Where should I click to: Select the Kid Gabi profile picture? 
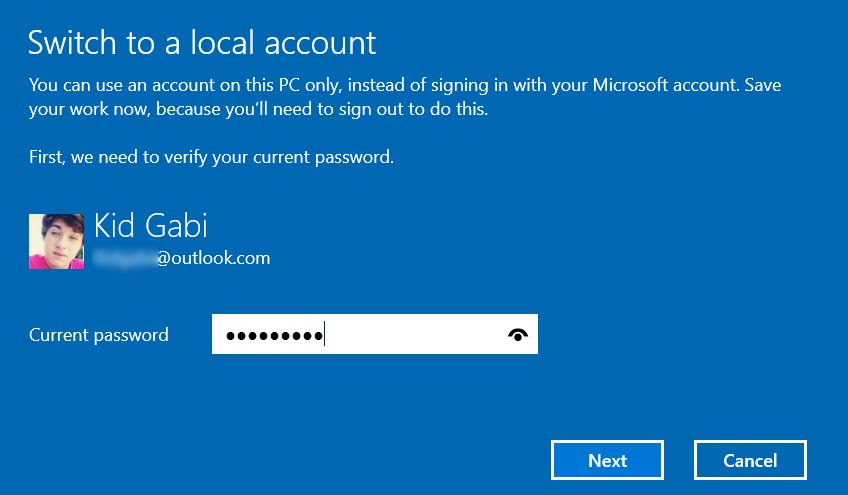56,241
